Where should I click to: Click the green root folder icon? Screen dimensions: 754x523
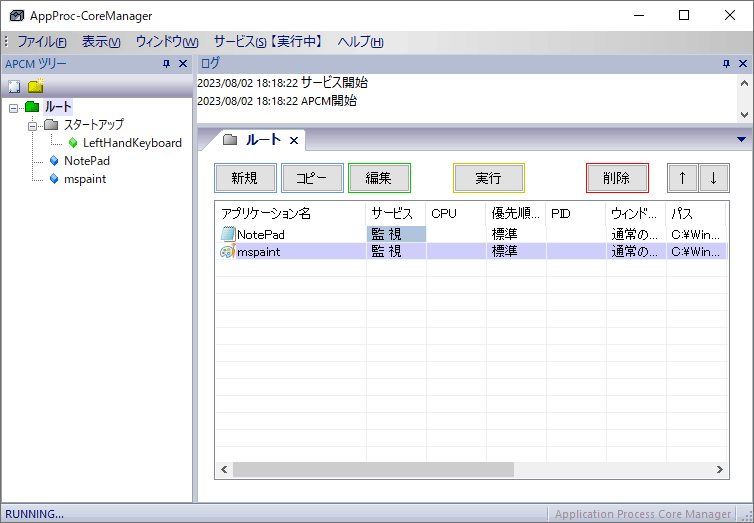(x=32, y=107)
